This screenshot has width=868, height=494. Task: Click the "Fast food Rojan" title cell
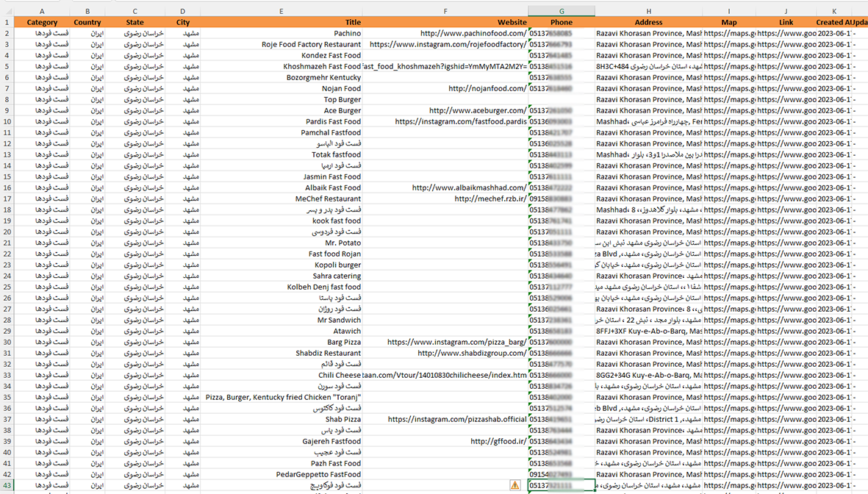(281, 254)
